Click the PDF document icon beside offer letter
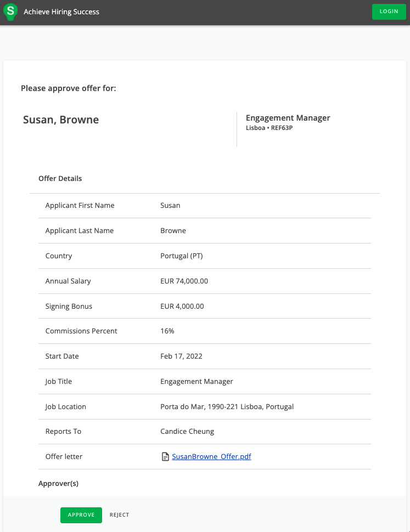Screen dimensions: 410x532 click(x=165, y=457)
